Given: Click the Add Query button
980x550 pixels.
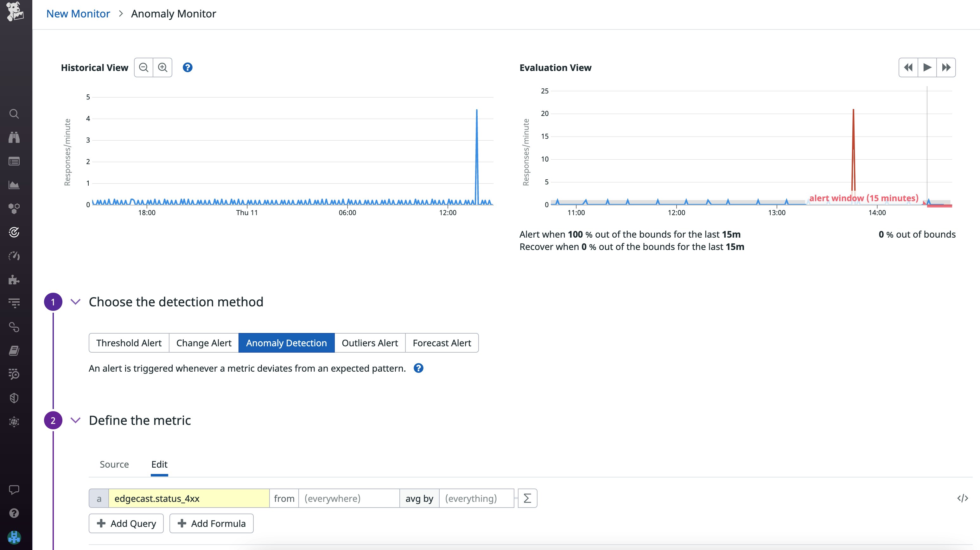Looking at the screenshot, I should 126,523.
